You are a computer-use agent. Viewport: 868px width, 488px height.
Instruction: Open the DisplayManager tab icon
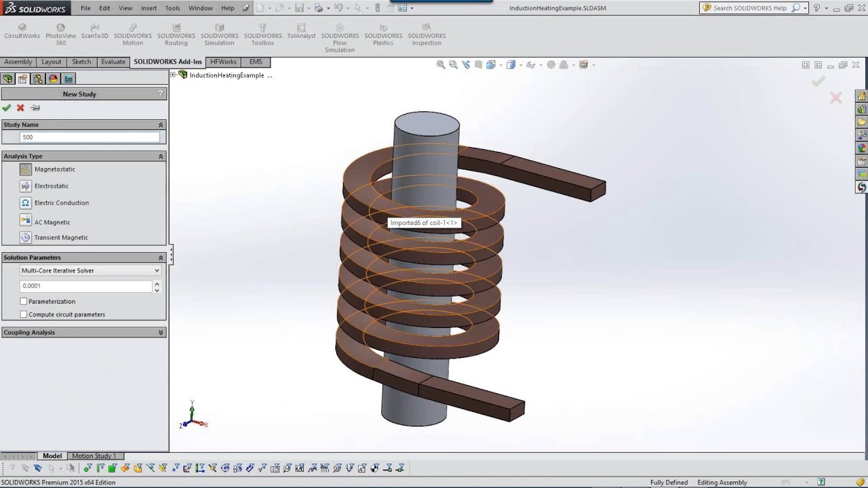53,79
